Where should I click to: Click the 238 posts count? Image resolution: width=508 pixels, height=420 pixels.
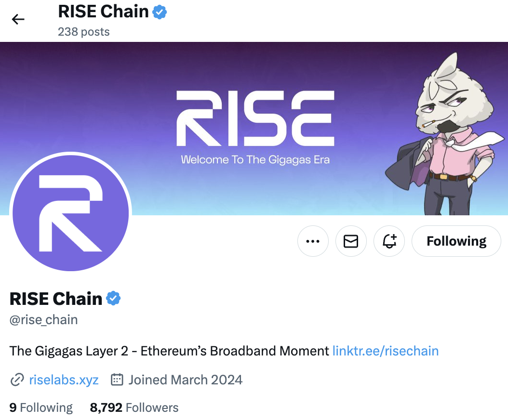click(x=83, y=32)
